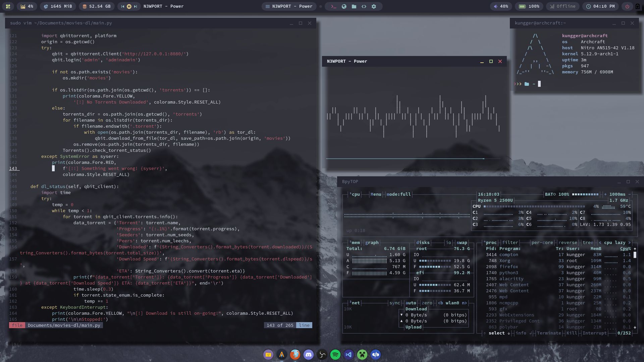Enable zero mode in BpyTOP's net panel
644x362 pixels.
427,303
